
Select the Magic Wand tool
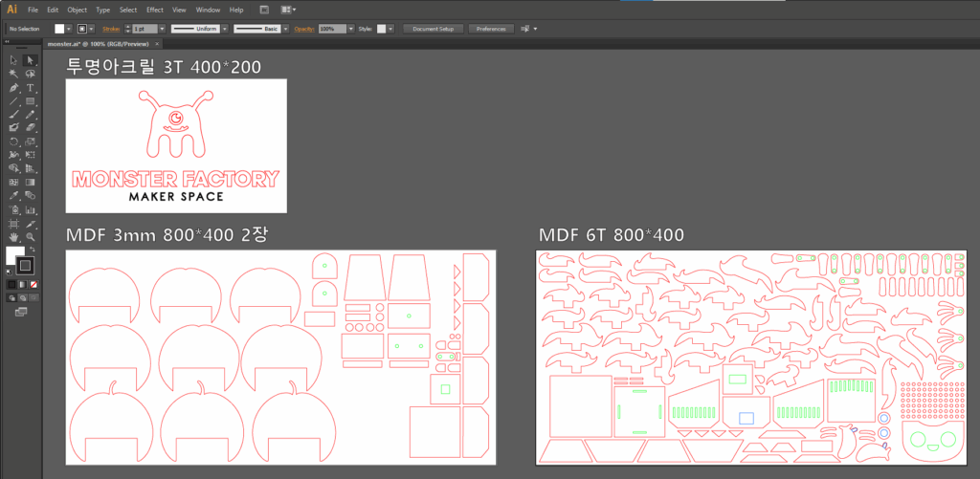click(13, 74)
